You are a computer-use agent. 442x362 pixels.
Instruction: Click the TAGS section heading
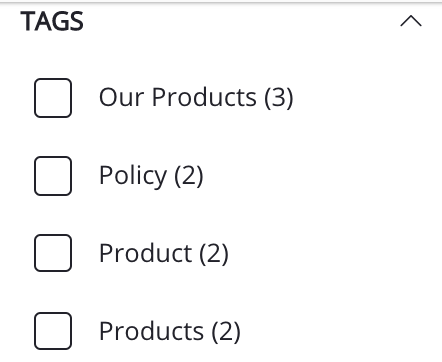[52, 21]
